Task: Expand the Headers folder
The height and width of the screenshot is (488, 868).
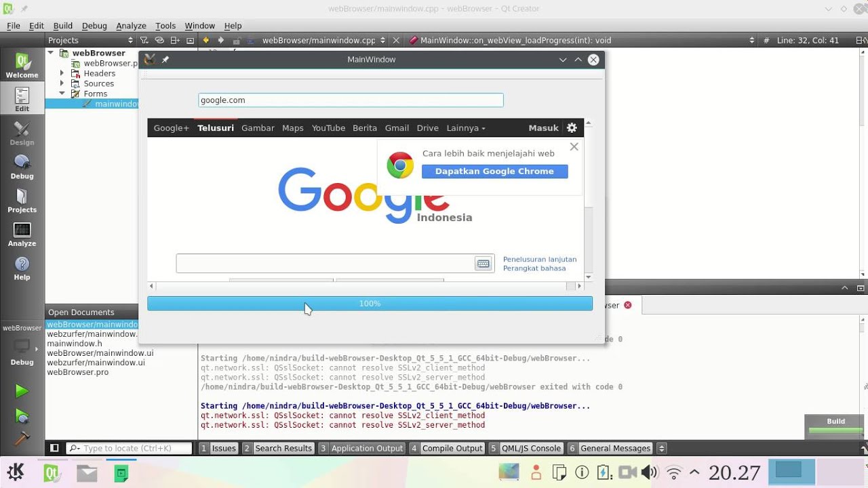Action: click(62, 73)
